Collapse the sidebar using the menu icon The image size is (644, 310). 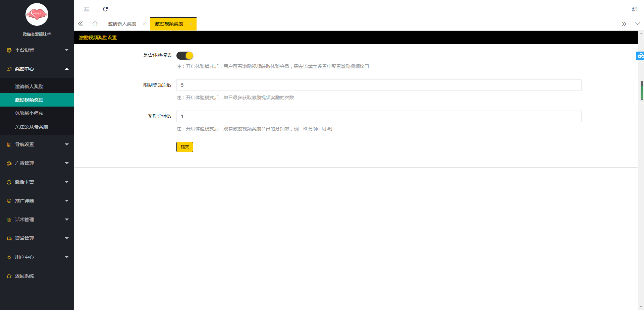click(87, 9)
